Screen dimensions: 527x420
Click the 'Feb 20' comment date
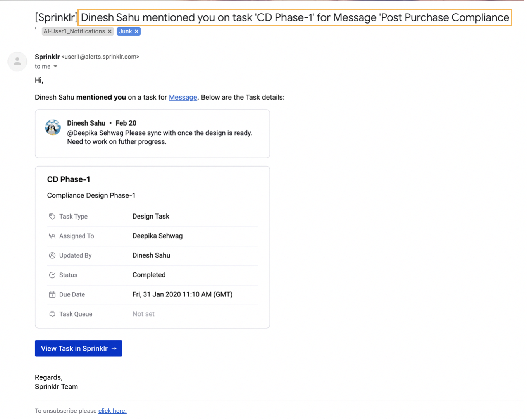click(x=126, y=123)
